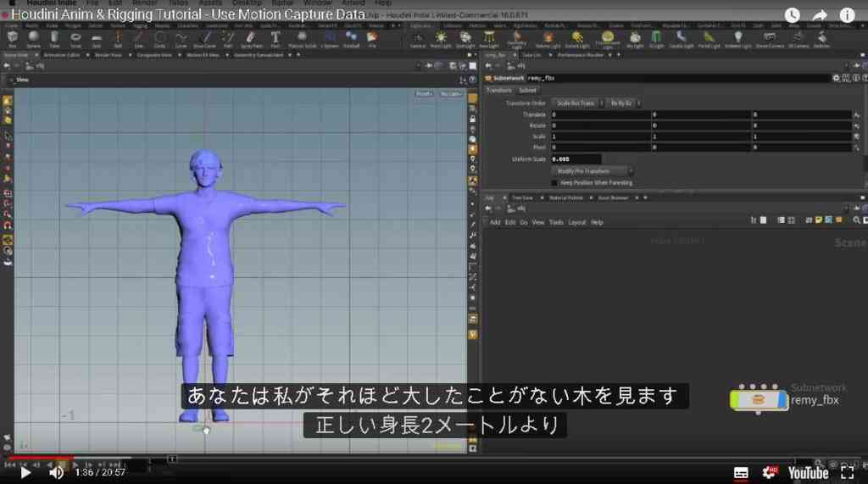This screenshot has width=868, height=484.
Task: Open Modify Pre-Transform dropdown
Action: pos(593,171)
